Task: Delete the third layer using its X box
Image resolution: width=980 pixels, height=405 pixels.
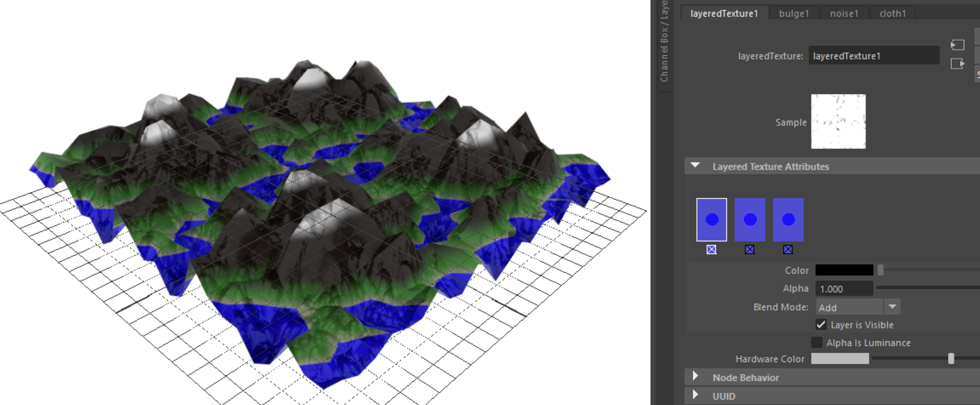Action: pyautogui.click(x=788, y=250)
